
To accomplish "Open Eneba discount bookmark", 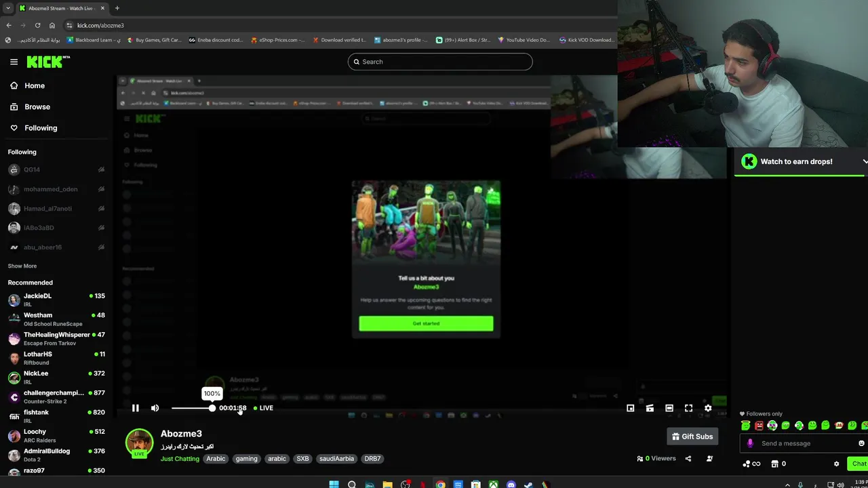I will click(x=216, y=40).
